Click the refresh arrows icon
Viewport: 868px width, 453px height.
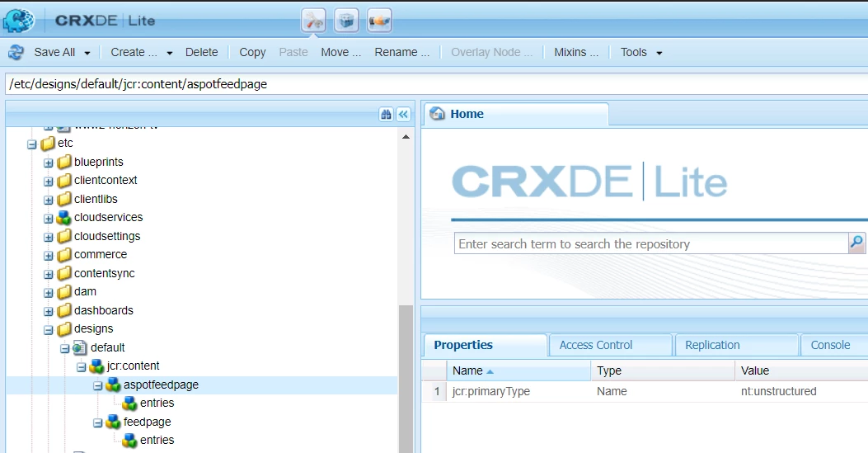tap(16, 52)
